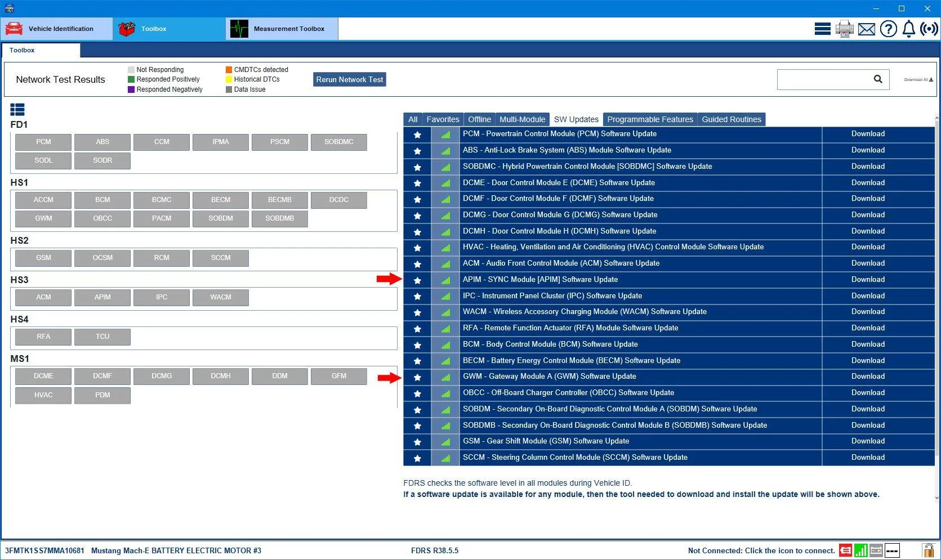Toggle favorite star for BECM Software Update
This screenshot has width=941, height=560.
pos(417,361)
